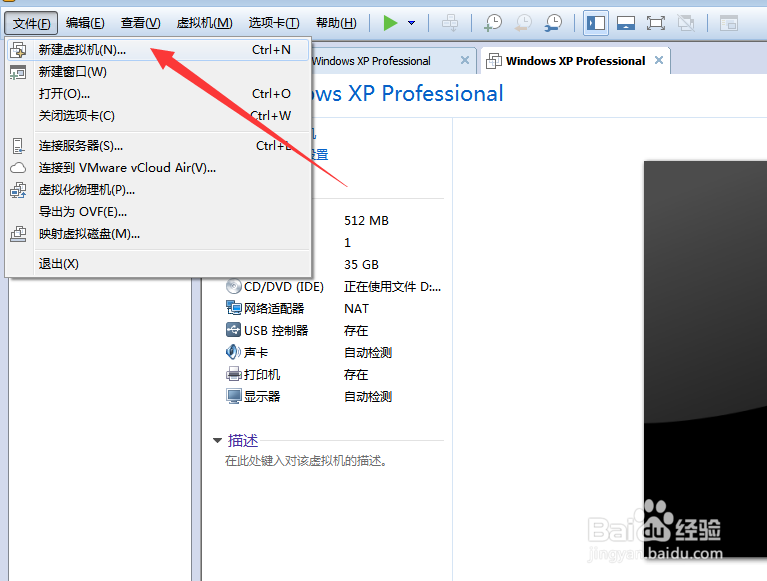Select 虚拟化物理机(P)... menu entry
Screen dimensions: 767x581
pyautogui.click(x=158, y=190)
